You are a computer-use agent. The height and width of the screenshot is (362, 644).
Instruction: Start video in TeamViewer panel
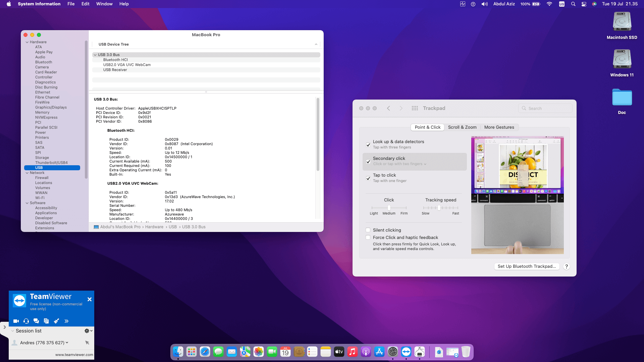[16, 321]
